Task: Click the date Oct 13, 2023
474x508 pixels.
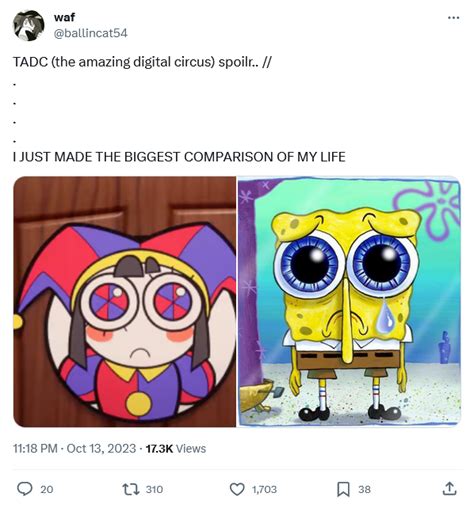Action: coord(101,448)
